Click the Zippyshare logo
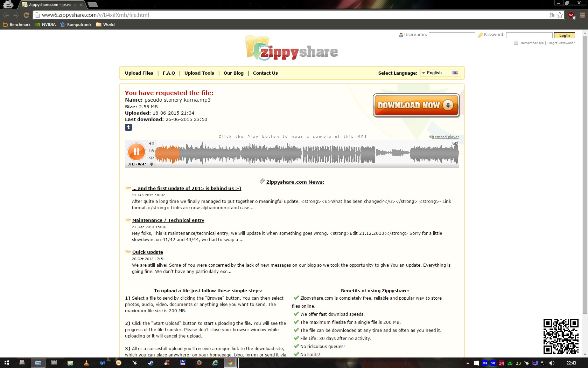This screenshot has height=368, width=588. tap(291, 48)
